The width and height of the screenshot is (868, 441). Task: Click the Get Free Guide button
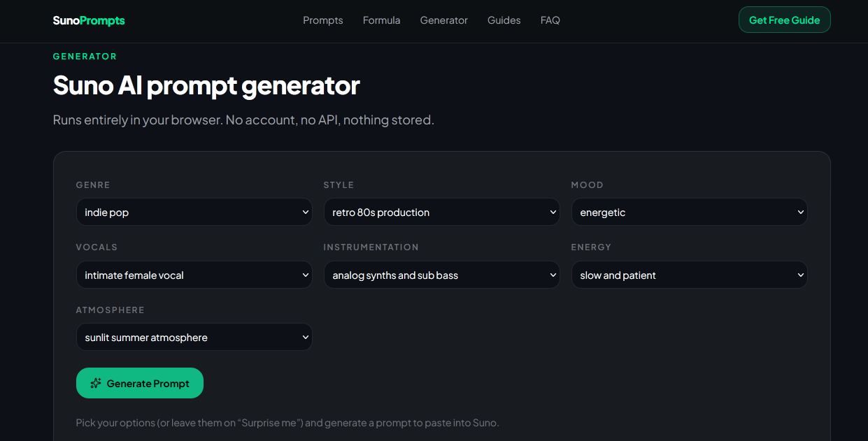[x=784, y=20]
